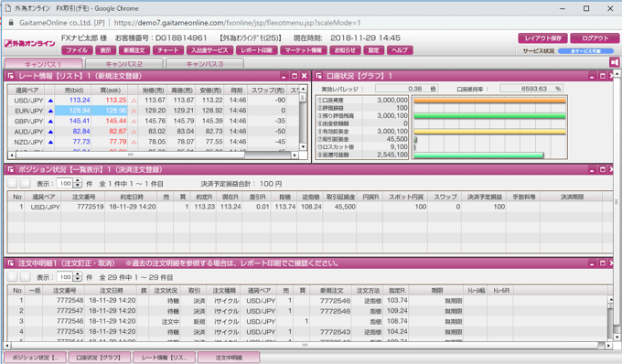Click GBP/JPY bid price 145.41
Viewport: 622px width, 364px height.
(80, 121)
